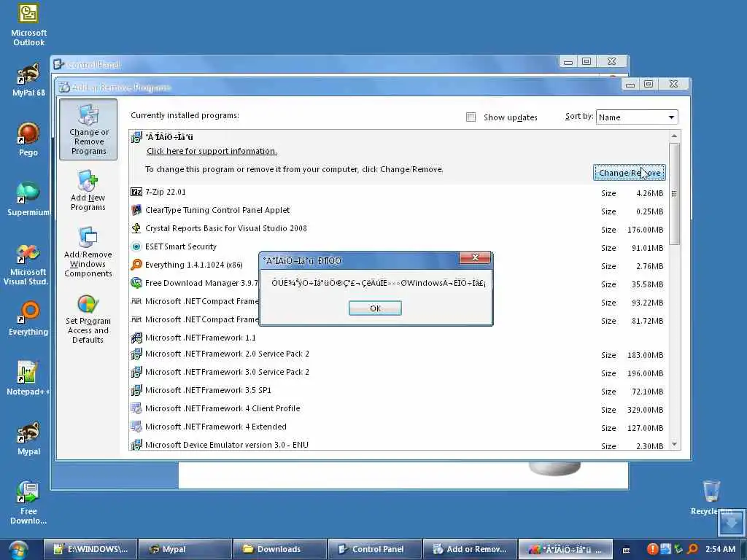Image resolution: width=747 pixels, height=560 pixels.
Task: Click Microsoft .NET Framework 1.1 icon
Action: (x=136, y=338)
